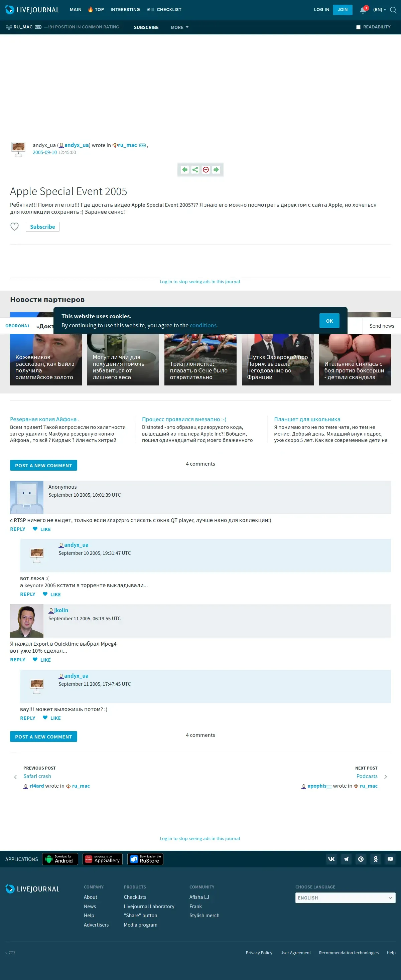Click the previous entry green arrow
Image resolution: width=401 pixels, height=980 pixels.
coord(184,170)
